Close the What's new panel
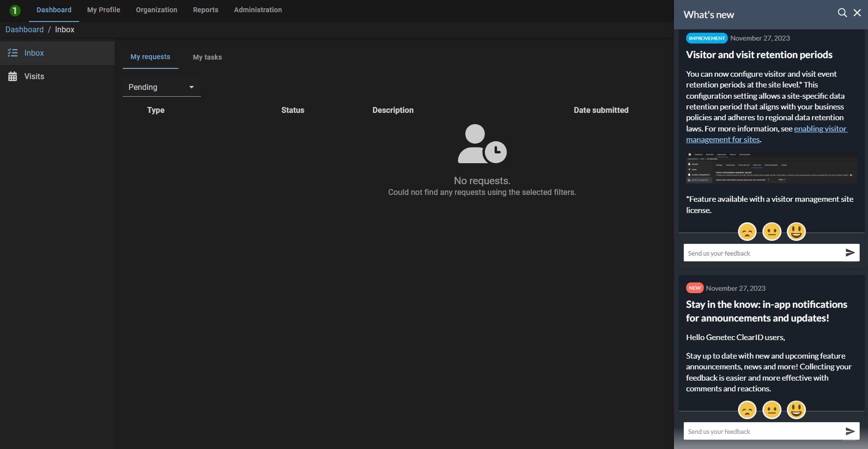 (857, 13)
